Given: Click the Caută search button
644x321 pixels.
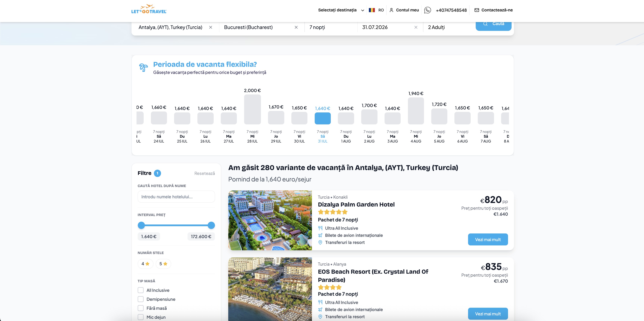Looking at the screenshot, I should pyautogui.click(x=493, y=25).
